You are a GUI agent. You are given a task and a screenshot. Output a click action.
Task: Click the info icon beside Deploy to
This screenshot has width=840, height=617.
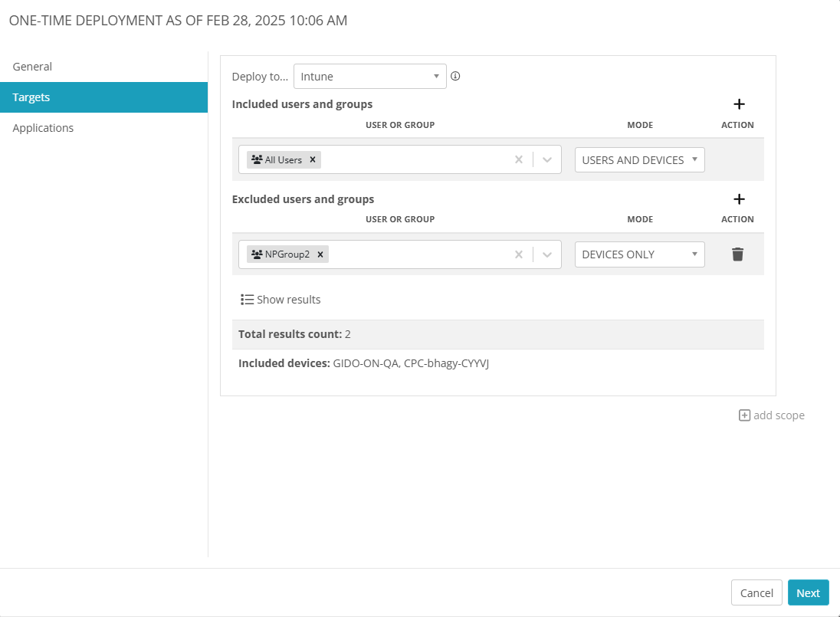click(455, 76)
